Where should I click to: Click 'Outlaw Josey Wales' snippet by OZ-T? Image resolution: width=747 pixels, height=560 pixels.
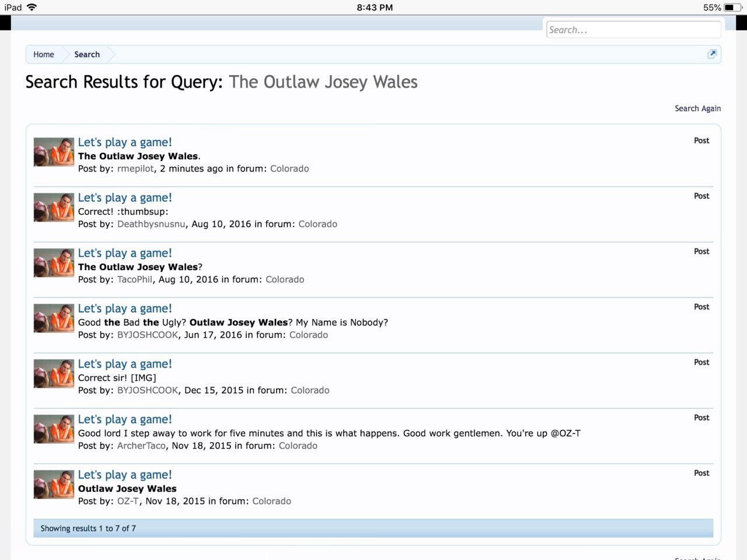pos(127,489)
